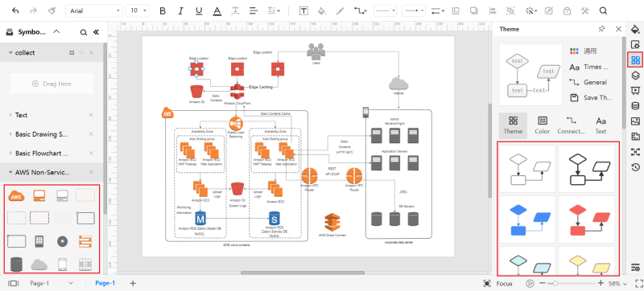Toggle Bold formatting
Viewport: 644px width, 291px height.
[x=163, y=11]
